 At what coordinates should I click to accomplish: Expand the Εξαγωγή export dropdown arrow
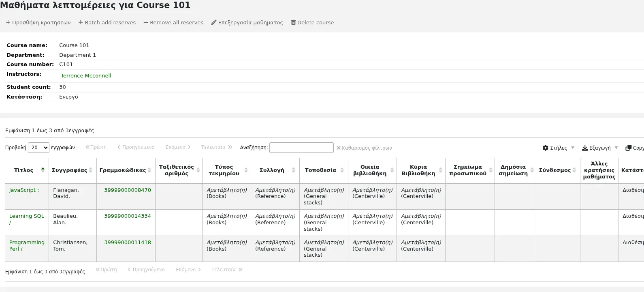[x=616, y=148]
